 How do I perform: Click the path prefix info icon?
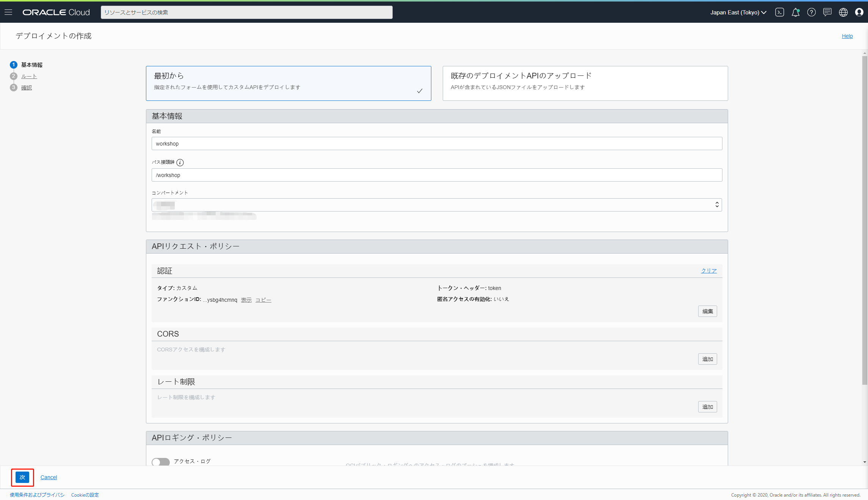tap(180, 163)
